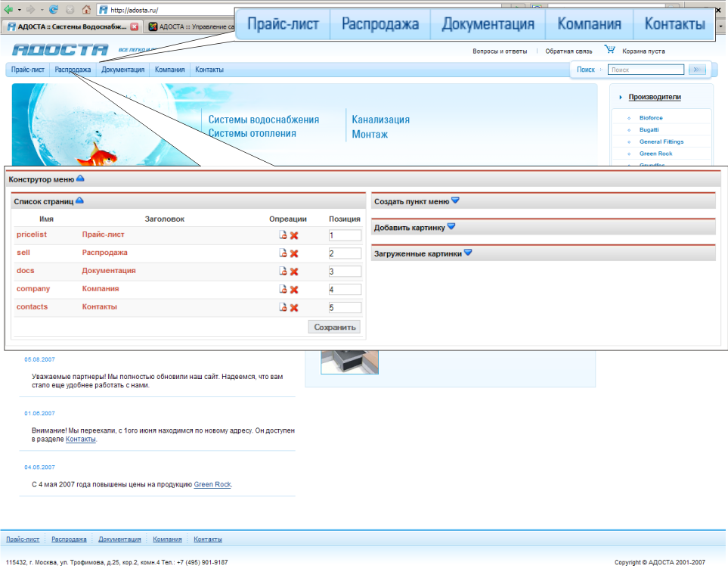The height and width of the screenshot is (581, 728).
Task: Click the Поиск search input field
Action: pos(646,70)
